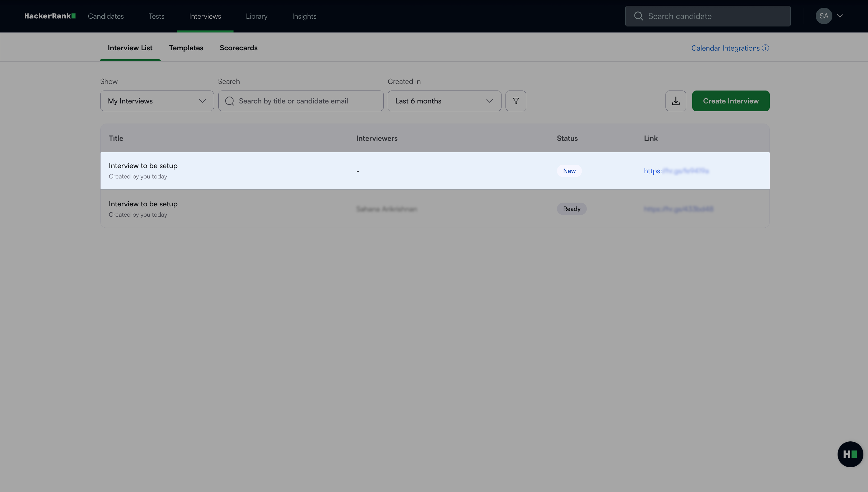868x492 pixels.
Task: Click the download interviews icon button
Action: (676, 101)
